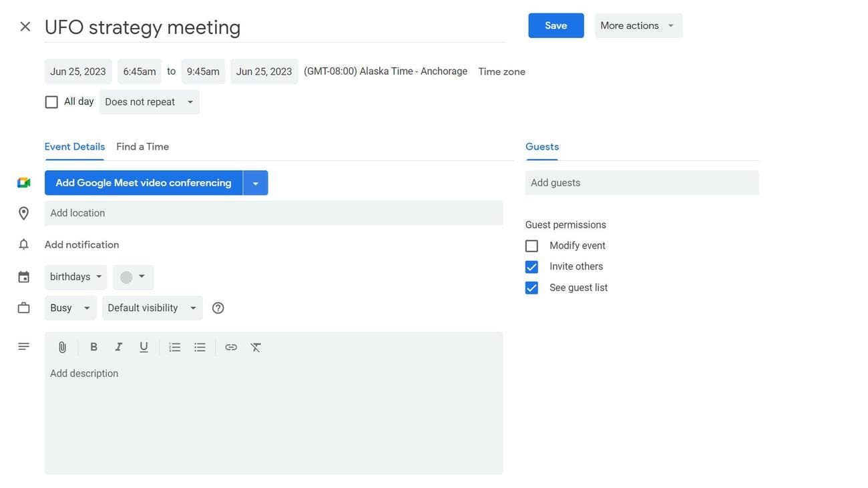
Task: Apply underline formatting in description
Action: [x=144, y=347]
